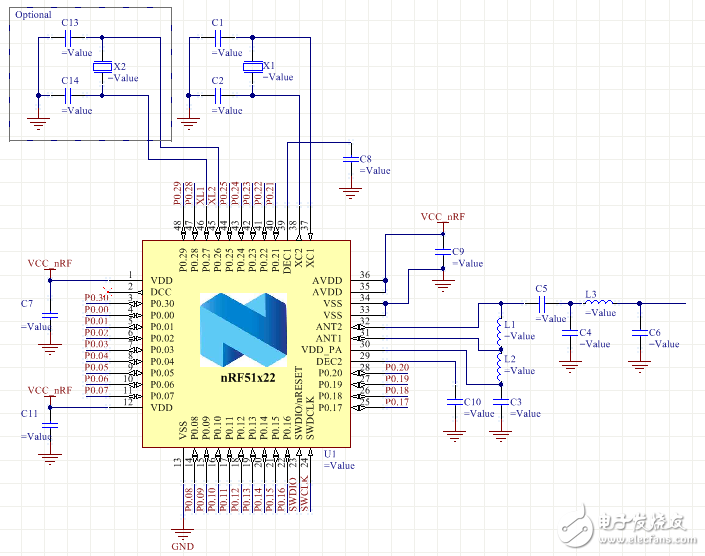
Task: Select the yellow U1 chip body
Action: point(246,344)
